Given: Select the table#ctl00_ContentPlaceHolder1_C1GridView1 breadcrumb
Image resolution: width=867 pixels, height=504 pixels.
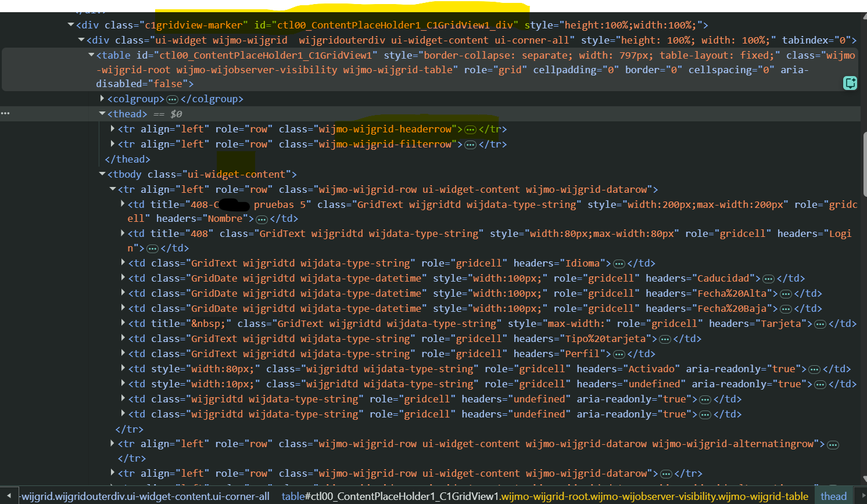Looking at the screenshot, I should pyautogui.click(x=545, y=496).
